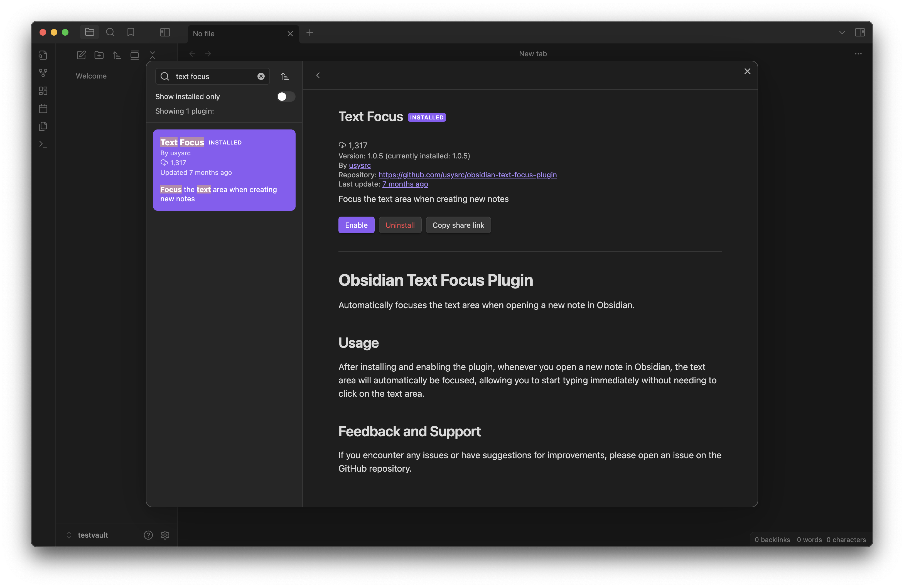
Task: Open the graph view from the ribbon
Action: (43, 73)
